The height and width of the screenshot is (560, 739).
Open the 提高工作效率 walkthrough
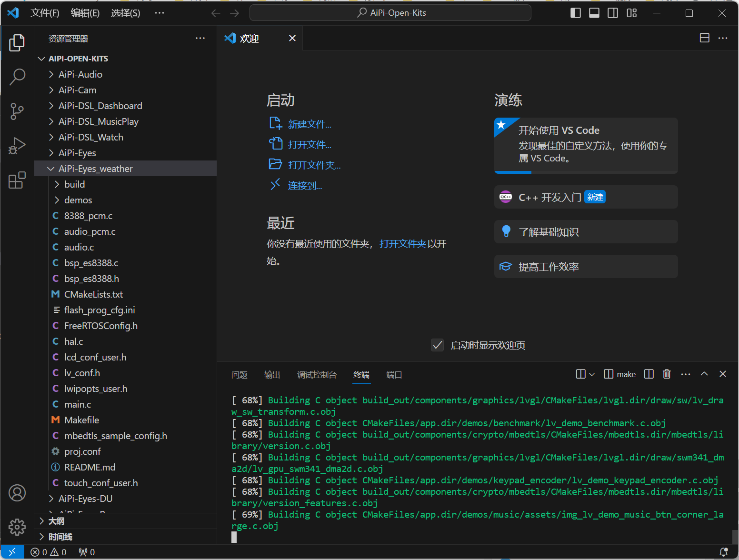586,266
